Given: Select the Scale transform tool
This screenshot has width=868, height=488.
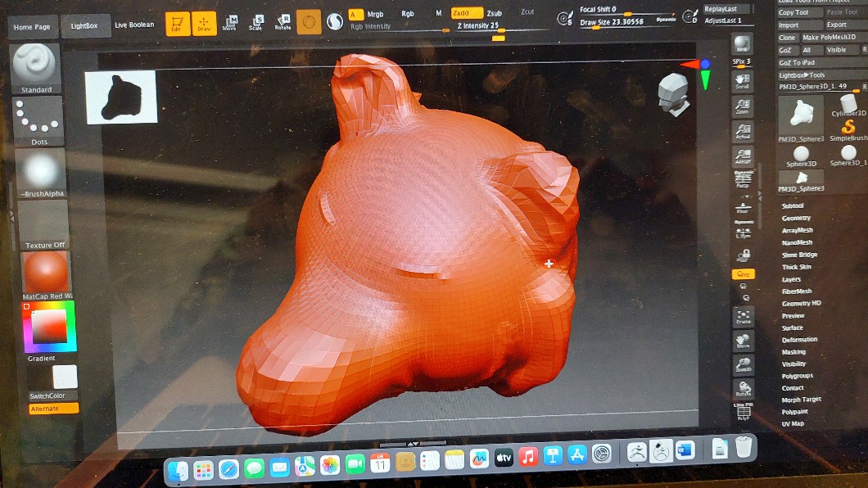Looking at the screenshot, I should click(x=256, y=22).
